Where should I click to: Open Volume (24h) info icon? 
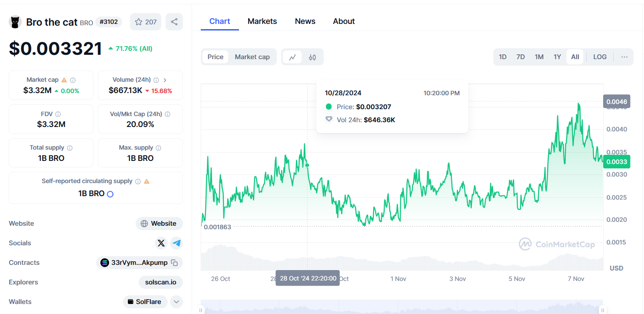(156, 80)
